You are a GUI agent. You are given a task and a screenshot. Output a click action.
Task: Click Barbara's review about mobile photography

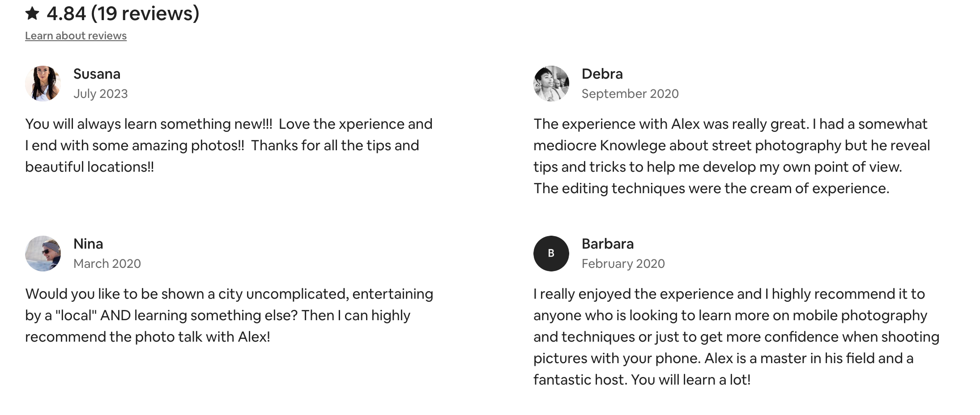(736, 337)
